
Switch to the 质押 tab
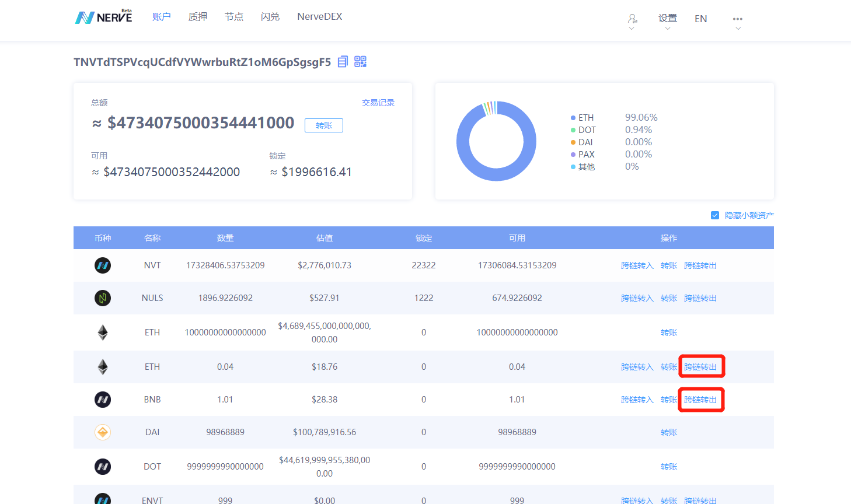198,17
